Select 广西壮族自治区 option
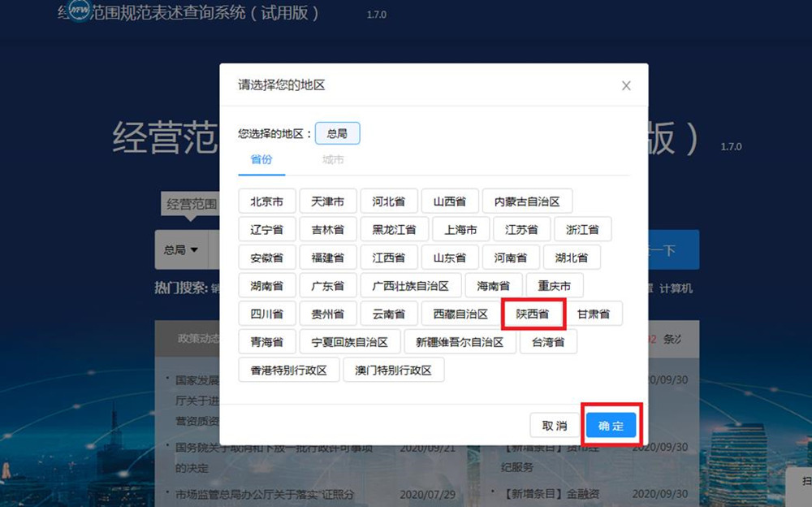This screenshot has width=812, height=507. (410, 286)
